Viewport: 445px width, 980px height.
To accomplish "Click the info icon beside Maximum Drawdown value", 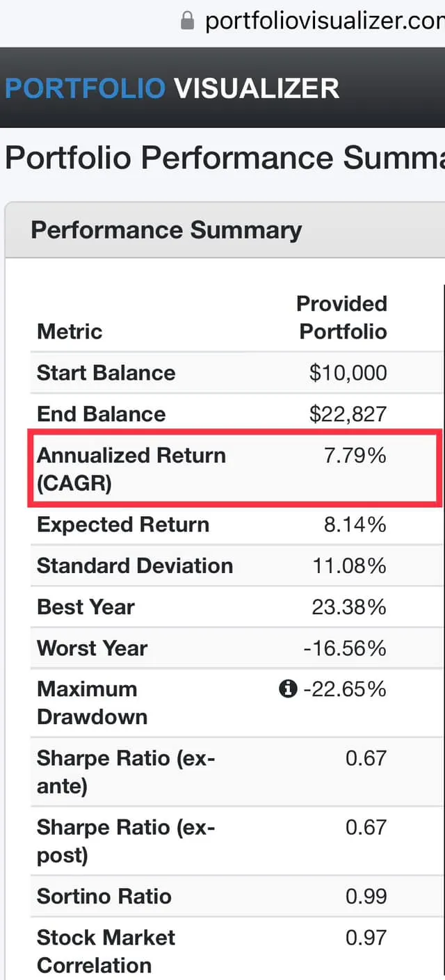I will point(287,689).
